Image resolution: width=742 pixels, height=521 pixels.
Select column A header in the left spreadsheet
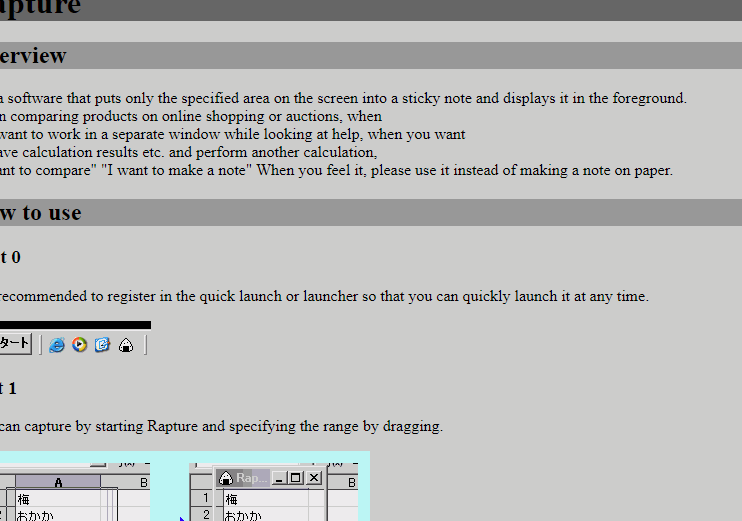click(58, 482)
